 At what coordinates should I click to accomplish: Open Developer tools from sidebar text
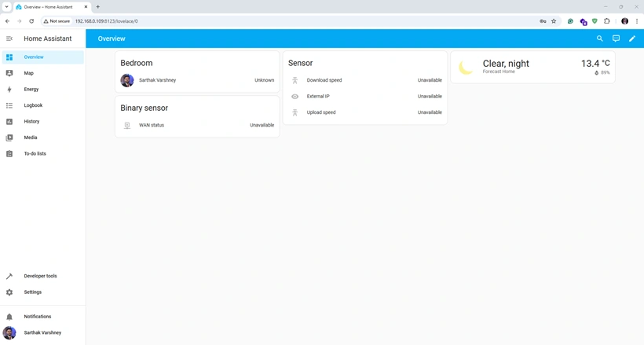pyautogui.click(x=40, y=276)
